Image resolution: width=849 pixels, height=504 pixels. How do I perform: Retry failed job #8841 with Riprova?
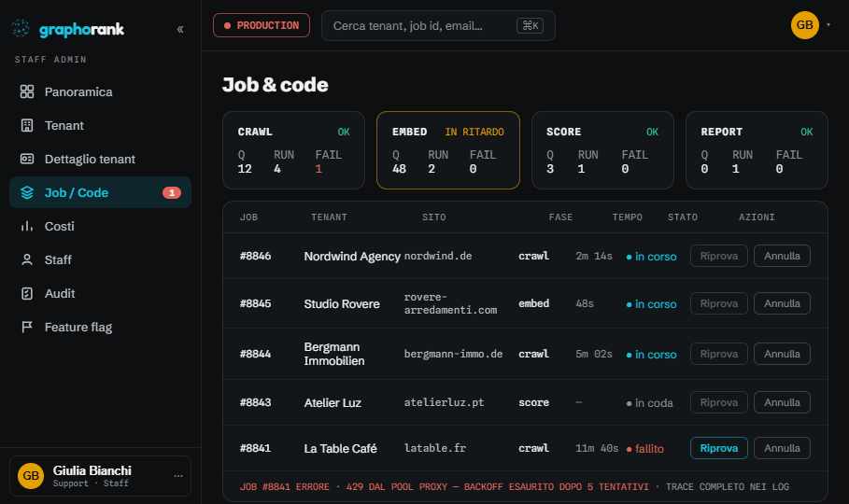(x=719, y=448)
